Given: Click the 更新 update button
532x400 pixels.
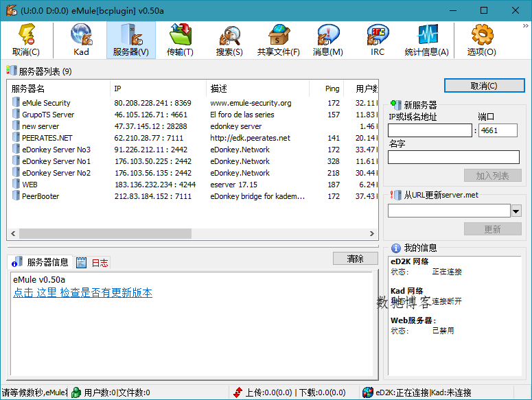Looking at the screenshot, I should point(492,229).
